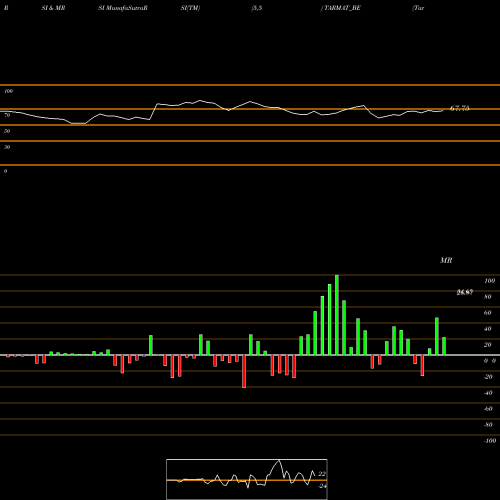Click the white RSI line peak
Viewport: 500px width, 500px height.
point(200,100)
